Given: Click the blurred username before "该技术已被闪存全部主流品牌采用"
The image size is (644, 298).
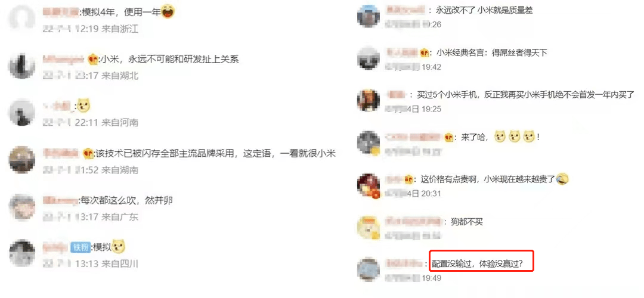Looking at the screenshot, I should tap(60, 153).
